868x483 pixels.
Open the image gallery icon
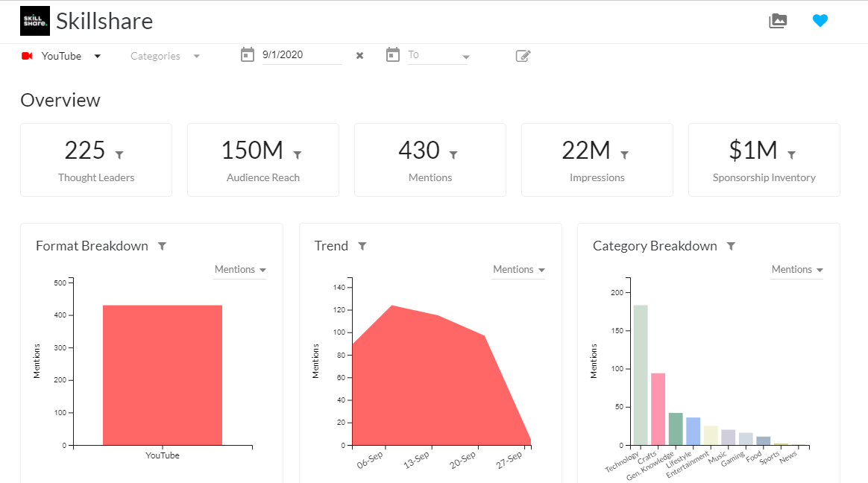coord(778,21)
